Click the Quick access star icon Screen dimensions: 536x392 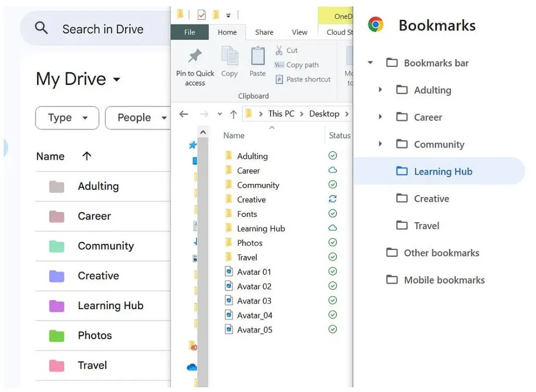point(193,145)
